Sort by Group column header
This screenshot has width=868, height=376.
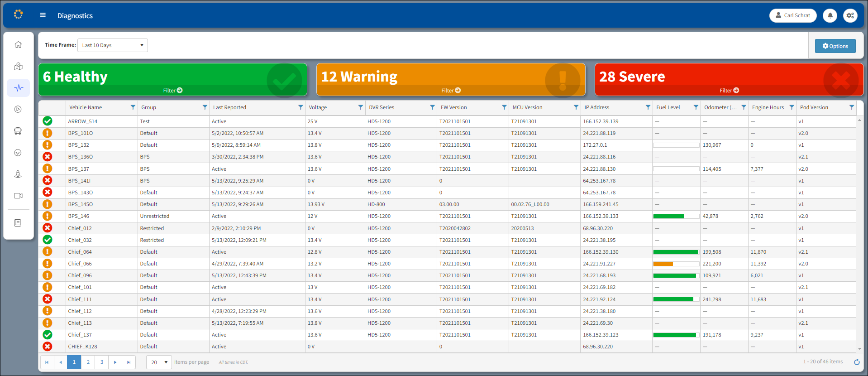point(148,107)
